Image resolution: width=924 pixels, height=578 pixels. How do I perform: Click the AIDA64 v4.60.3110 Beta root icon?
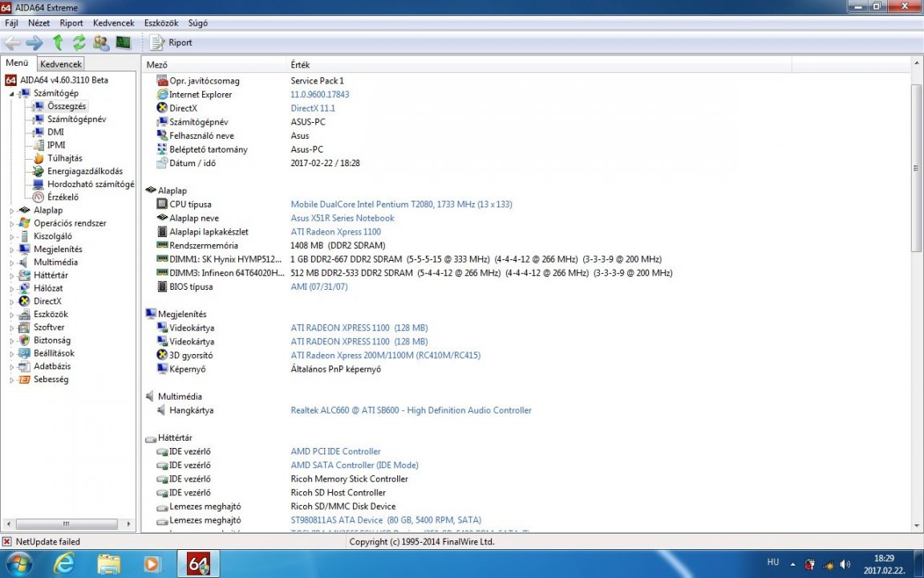[10, 80]
